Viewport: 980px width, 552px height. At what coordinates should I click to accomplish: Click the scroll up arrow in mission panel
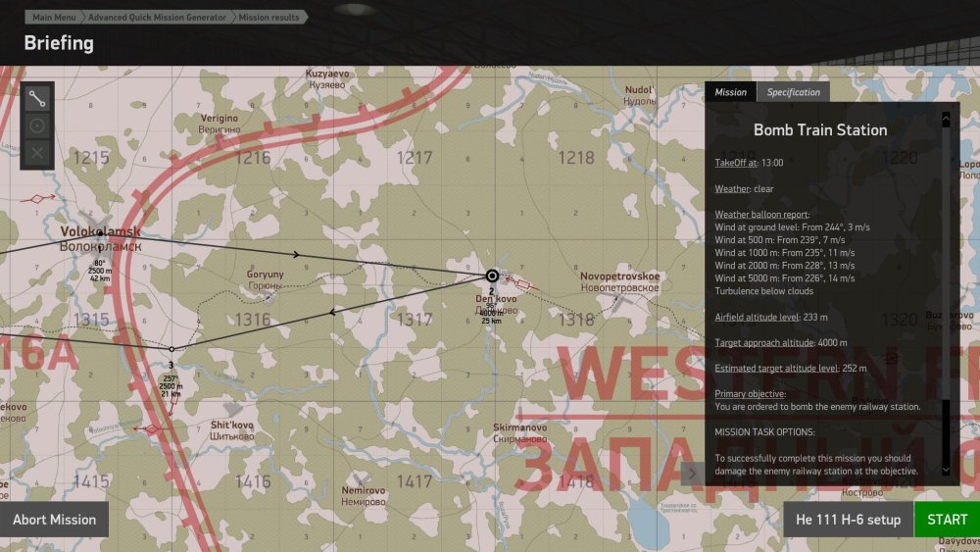(946, 119)
